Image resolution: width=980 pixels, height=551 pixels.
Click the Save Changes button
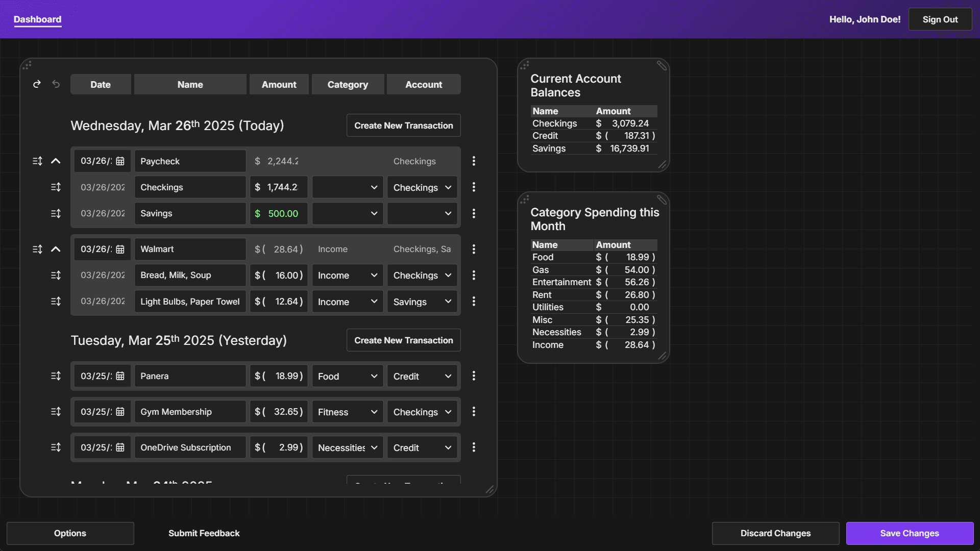tap(910, 533)
